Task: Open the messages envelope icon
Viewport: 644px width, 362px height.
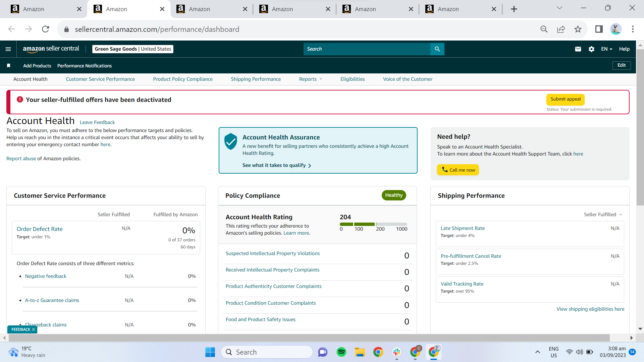Action: (578, 49)
